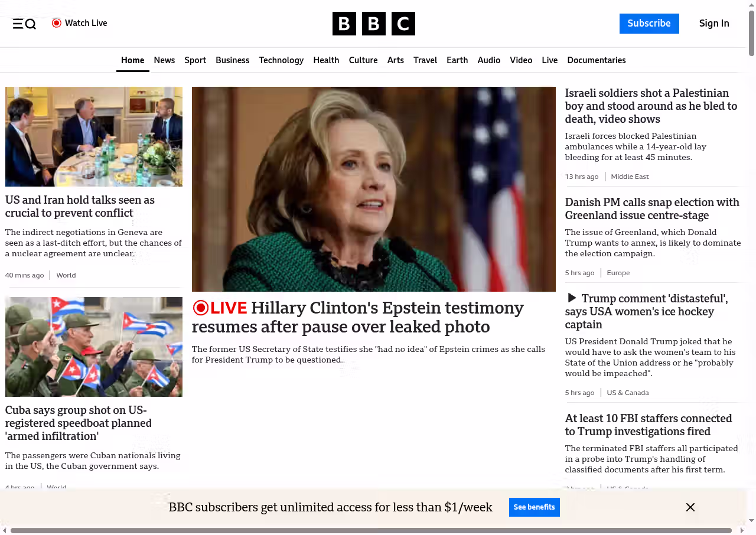
Task: Open the hamburger menu and search icon
Action: click(24, 24)
